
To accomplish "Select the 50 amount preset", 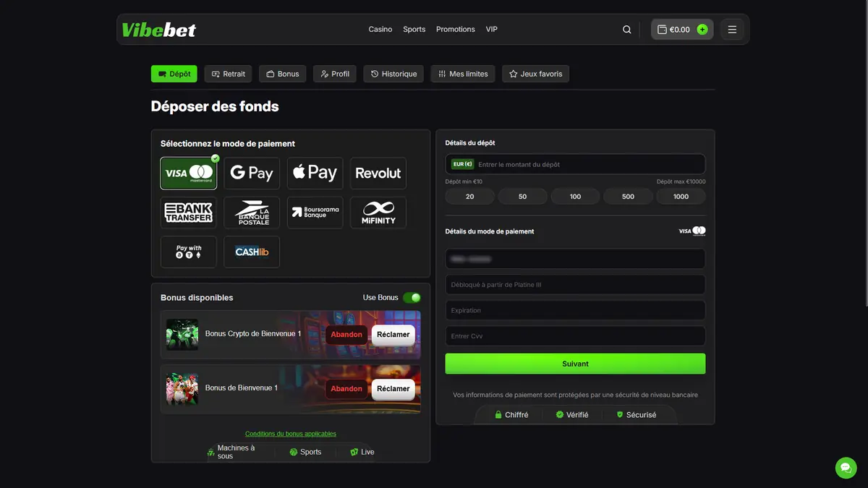I will [522, 197].
